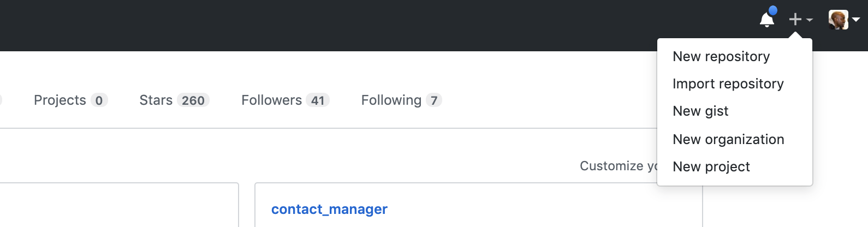Click the partially hidden Customize link
Image resolution: width=868 pixels, height=227 pixels.
click(618, 166)
